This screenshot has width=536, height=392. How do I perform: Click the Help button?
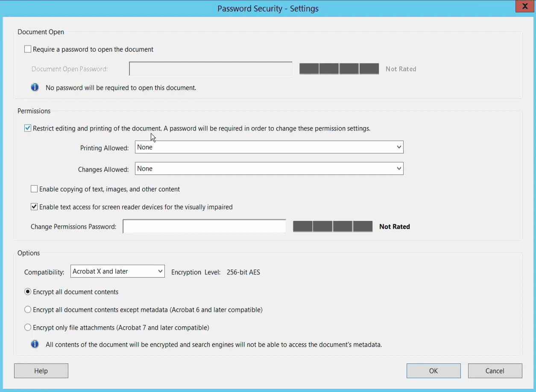41,370
